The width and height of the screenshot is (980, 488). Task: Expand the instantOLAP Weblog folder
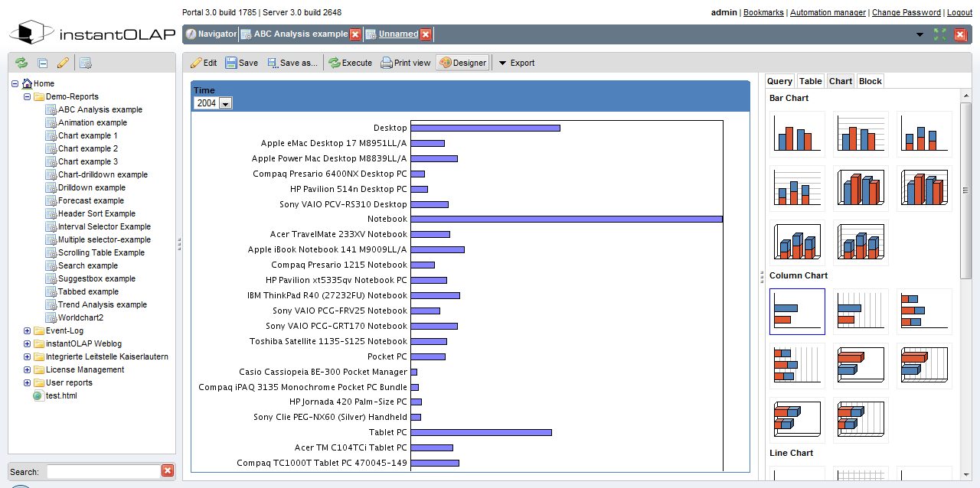28,343
